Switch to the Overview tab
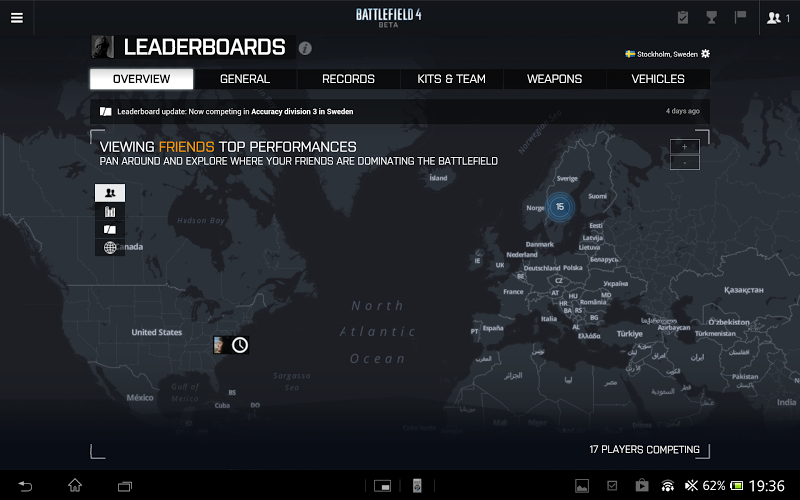The image size is (800, 500). pyautogui.click(x=141, y=79)
